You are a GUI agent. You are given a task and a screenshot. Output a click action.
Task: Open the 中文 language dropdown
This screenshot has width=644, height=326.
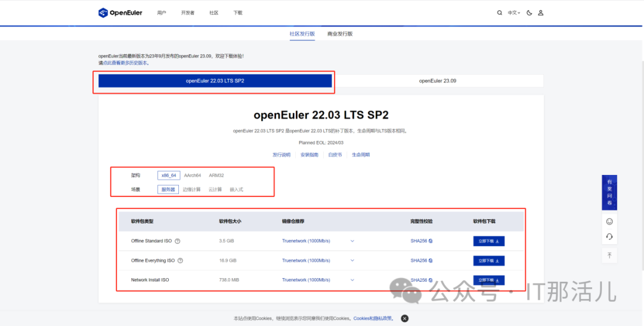click(x=513, y=13)
